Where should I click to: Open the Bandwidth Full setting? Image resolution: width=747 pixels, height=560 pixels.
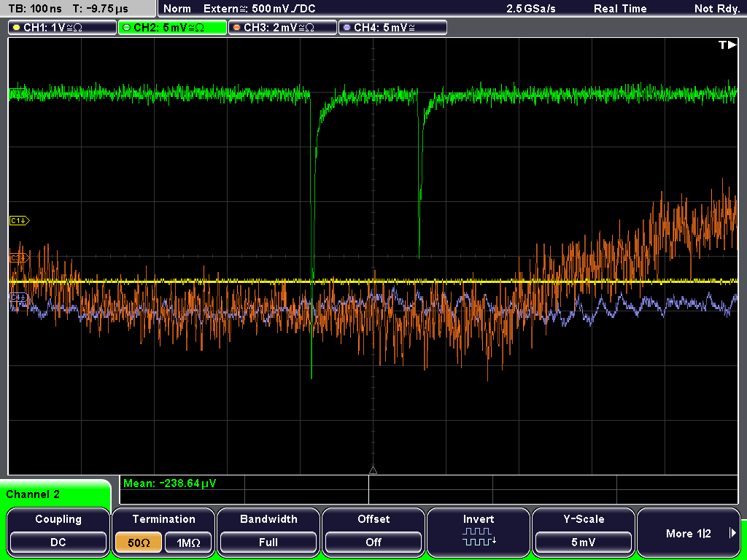(x=268, y=532)
